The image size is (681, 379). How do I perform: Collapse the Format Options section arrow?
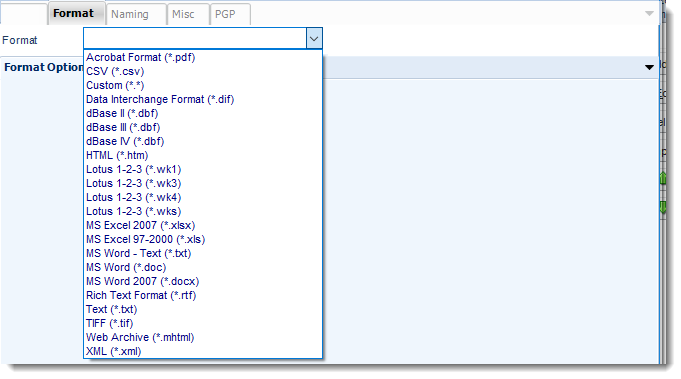(x=649, y=67)
